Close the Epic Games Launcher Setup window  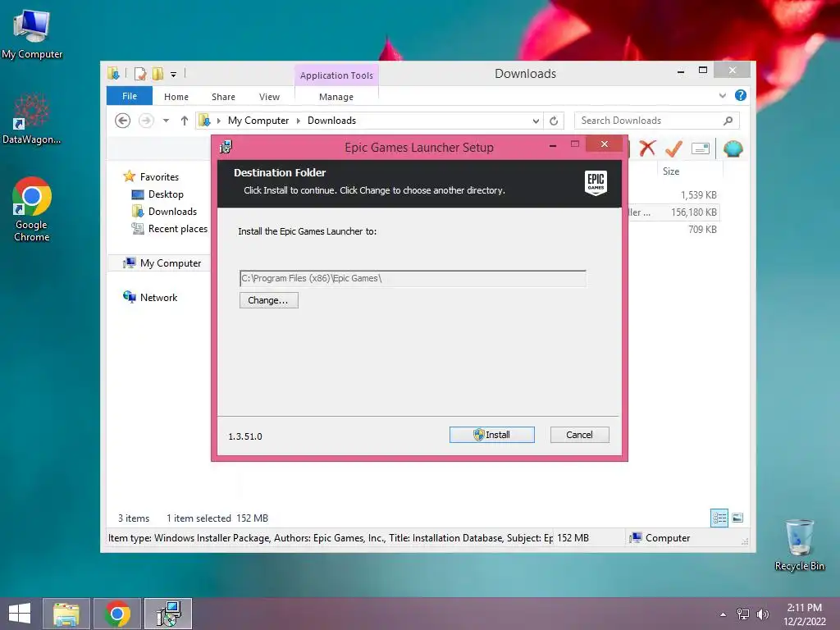[605, 144]
